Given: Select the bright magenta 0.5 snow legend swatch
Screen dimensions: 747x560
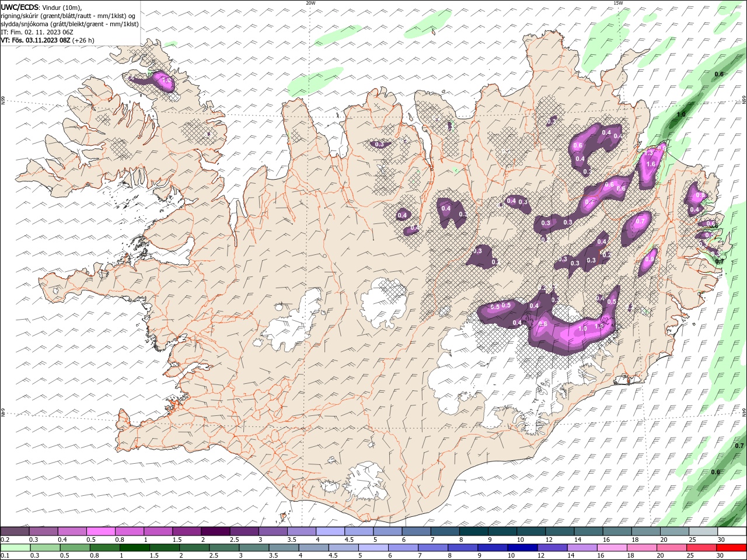Looking at the screenshot, I should click(x=100, y=531).
